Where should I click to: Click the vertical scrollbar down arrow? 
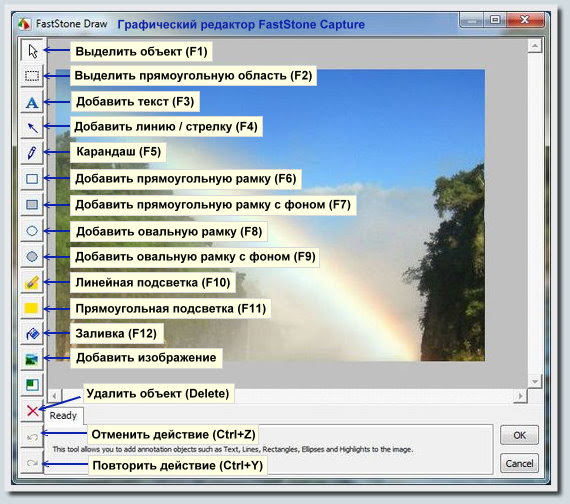[x=535, y=381]
